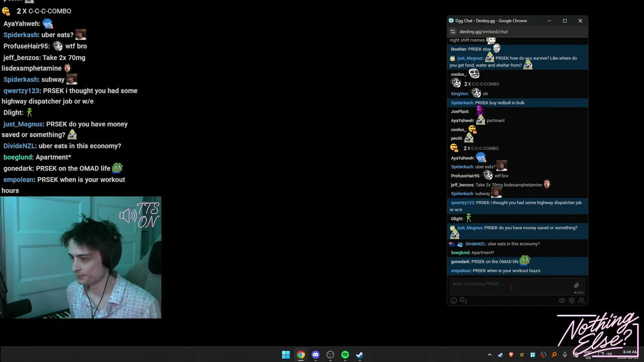Click the emote beside Rooitier's 'PRSEK stay'
644x362 pixels.
click(497, 48)
